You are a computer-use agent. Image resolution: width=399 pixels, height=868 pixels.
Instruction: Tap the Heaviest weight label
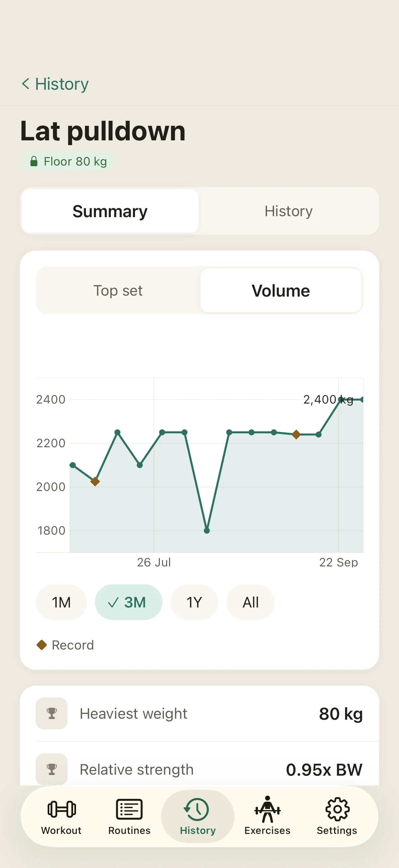133,714
